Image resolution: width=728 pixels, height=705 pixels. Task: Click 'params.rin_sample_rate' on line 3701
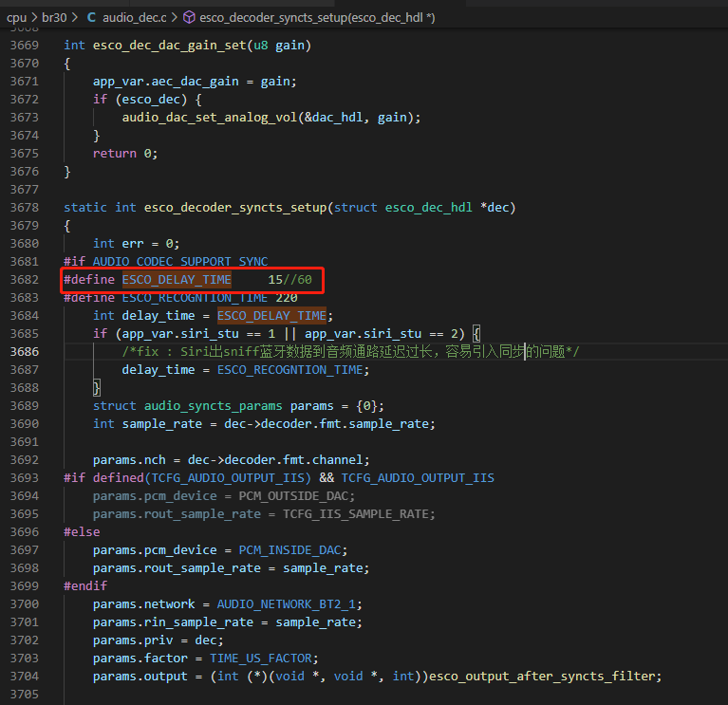pyautogui.click(x=173, y=622)
